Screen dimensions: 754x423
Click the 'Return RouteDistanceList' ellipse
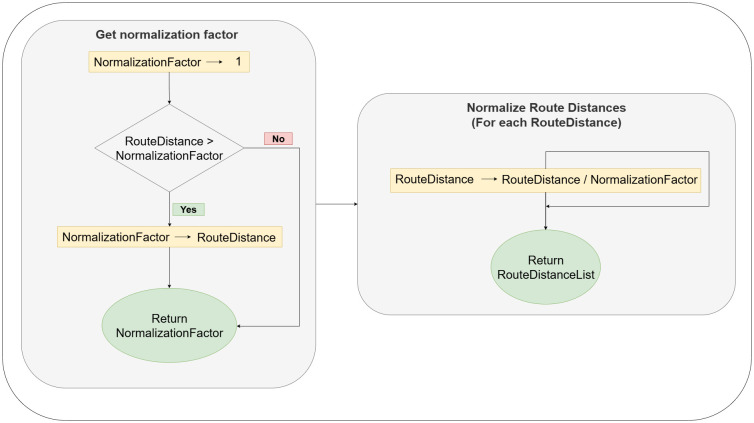[x=546, y=267]
